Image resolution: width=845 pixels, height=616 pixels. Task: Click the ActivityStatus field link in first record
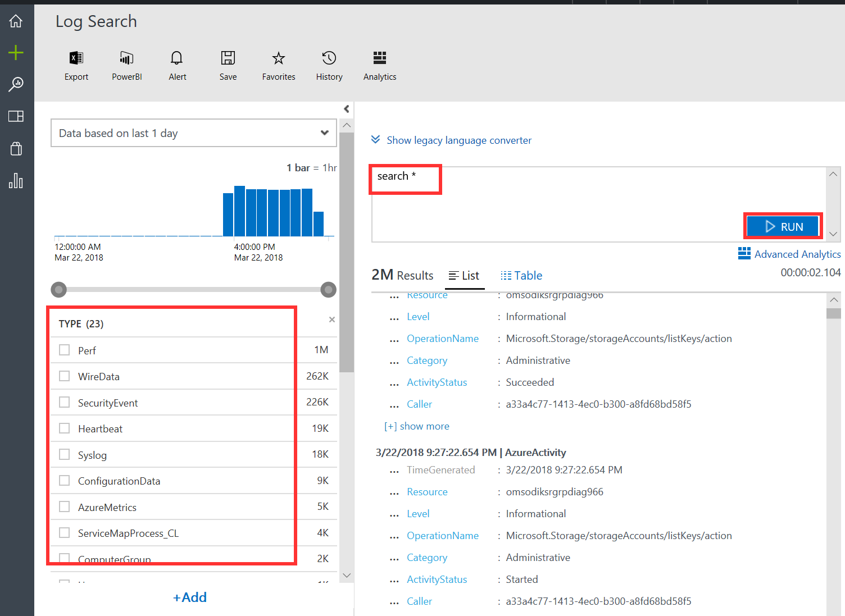[x=437, y=382]
